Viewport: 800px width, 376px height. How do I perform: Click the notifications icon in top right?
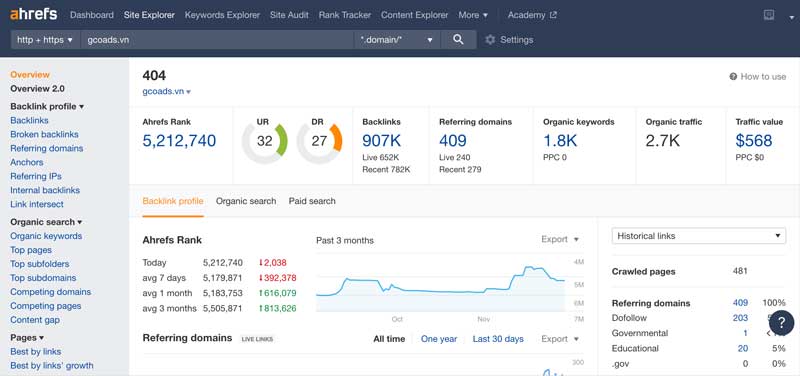point(769,15)
